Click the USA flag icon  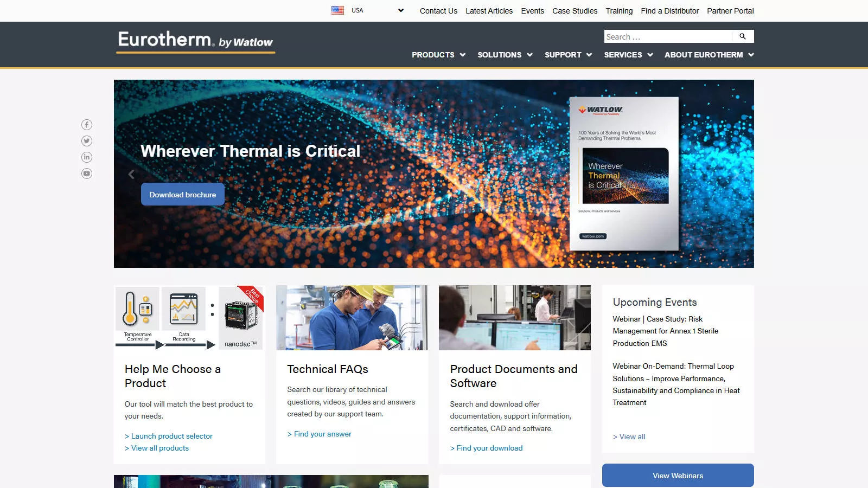(x=337, y=10)
